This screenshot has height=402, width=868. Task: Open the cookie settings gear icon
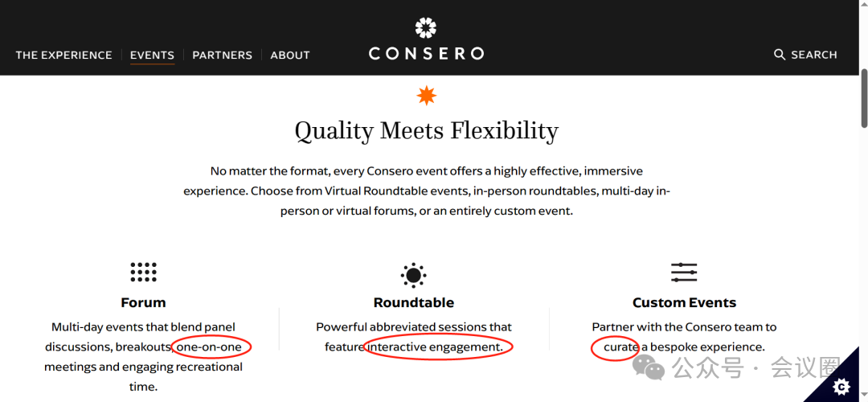tap(841, 386)
